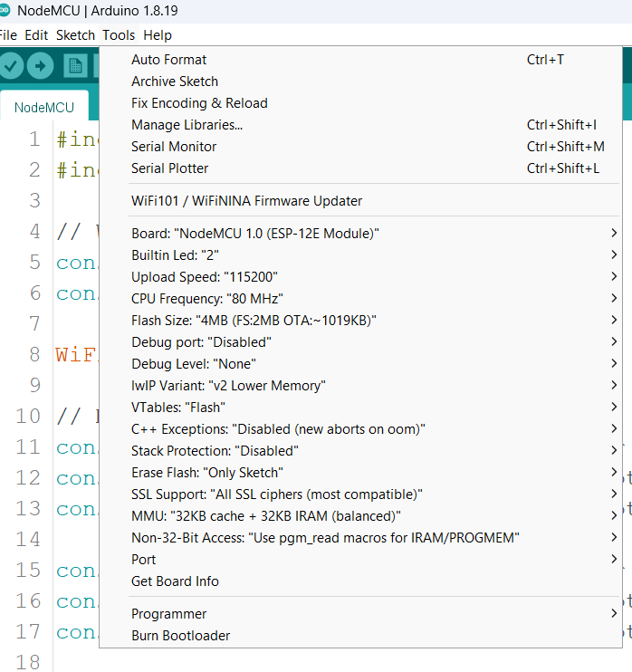The image size is (632, 672).
Task: Open the File menu
Action: pyautogui.click(x=8, y=35)
